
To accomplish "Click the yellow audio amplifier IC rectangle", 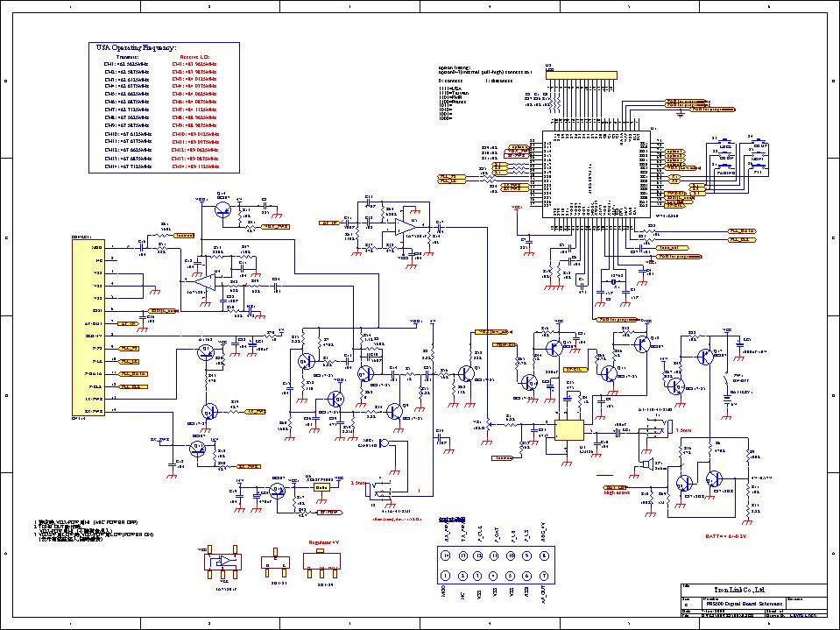I will (x=568, y=430).
